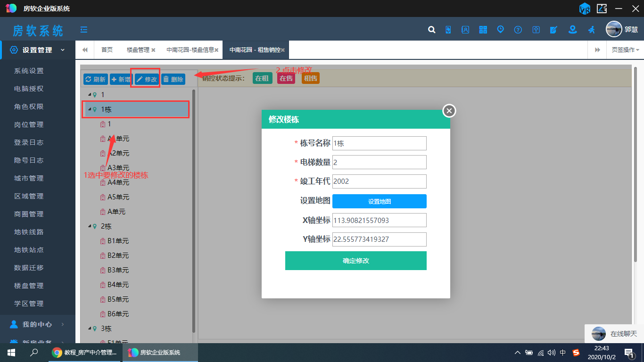Click the tree panel vertical scrollbar
Image resolution: width=644 pixels, height=362 pixels.
(x=194, y=211)
